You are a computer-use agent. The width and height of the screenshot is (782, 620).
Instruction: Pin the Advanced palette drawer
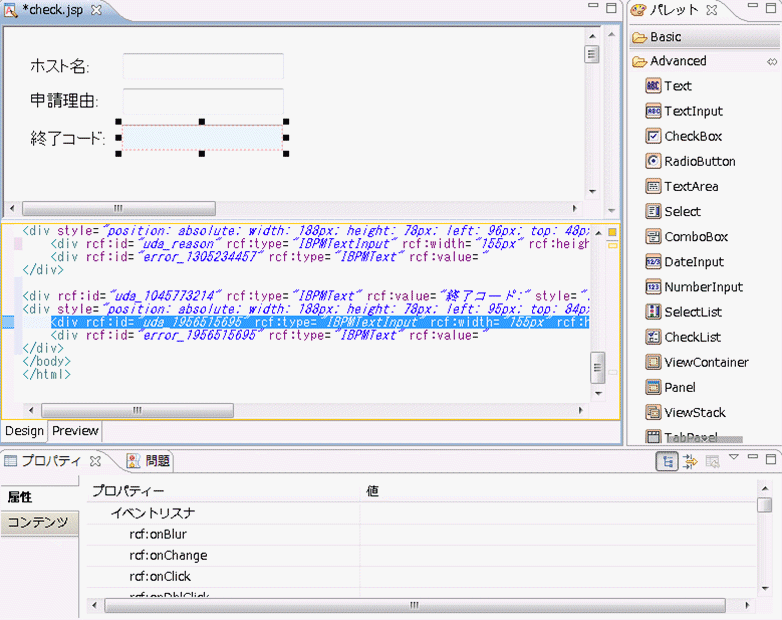pos(771,61)
